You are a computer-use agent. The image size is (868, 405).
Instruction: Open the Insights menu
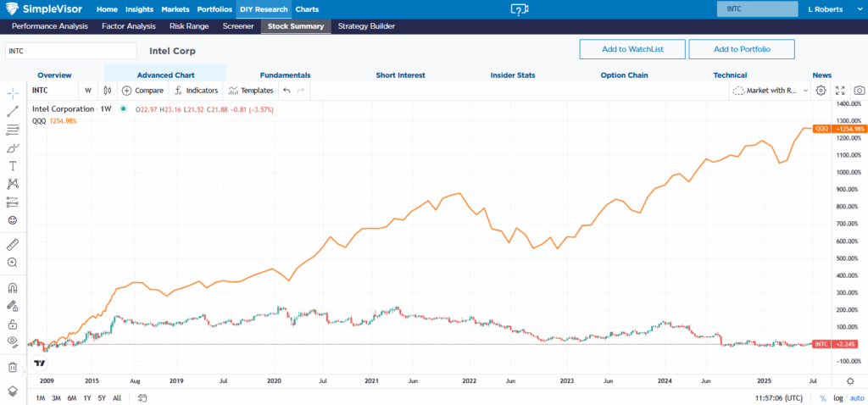pos(139,9)
